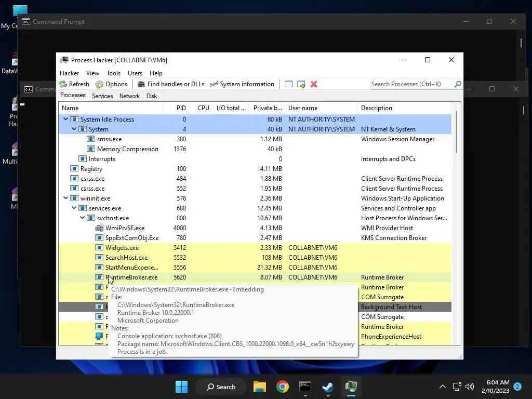Image resolution: width=532 pixels, height=399 pixels.
Task: Click the Widgets.exe process icon
Action: [99, 248]
